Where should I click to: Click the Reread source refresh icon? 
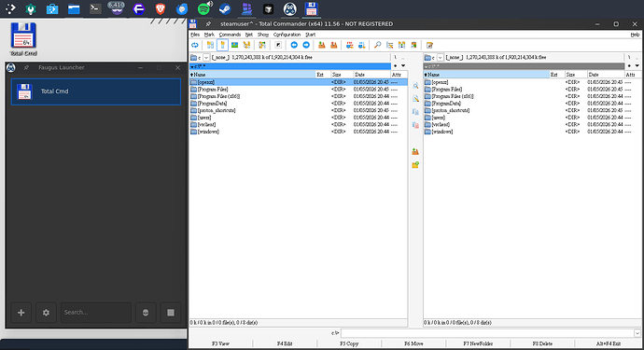(x=195, y=45)
